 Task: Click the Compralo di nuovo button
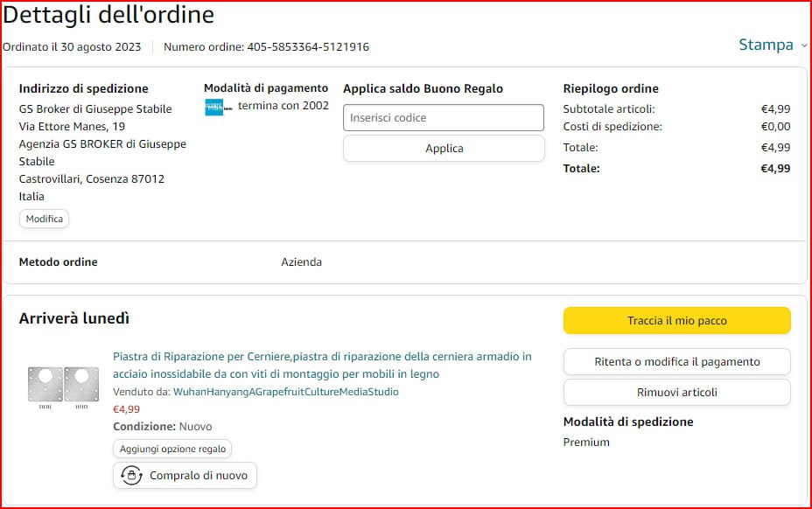(185, 476)
